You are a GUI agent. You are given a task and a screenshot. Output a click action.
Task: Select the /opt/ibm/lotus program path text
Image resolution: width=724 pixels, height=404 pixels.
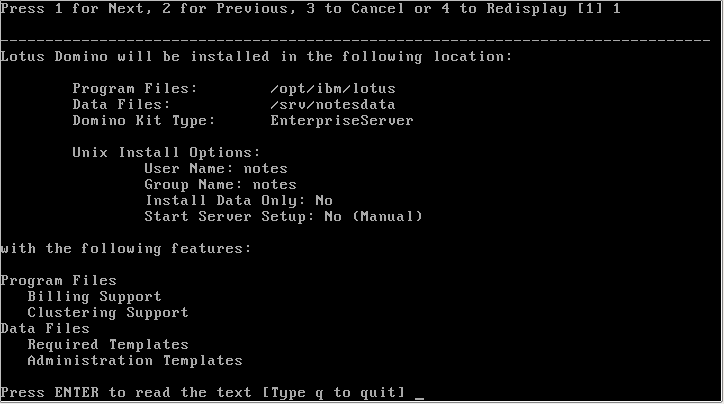pos(333,89)
